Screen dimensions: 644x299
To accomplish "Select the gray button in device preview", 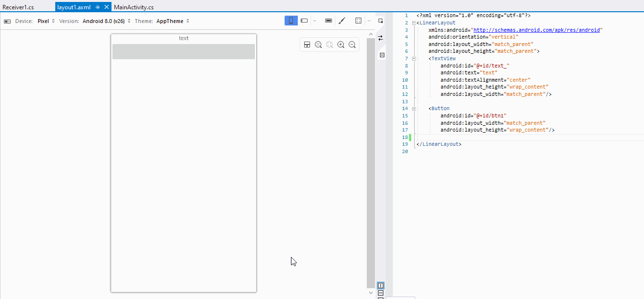I will click(183, 51).
